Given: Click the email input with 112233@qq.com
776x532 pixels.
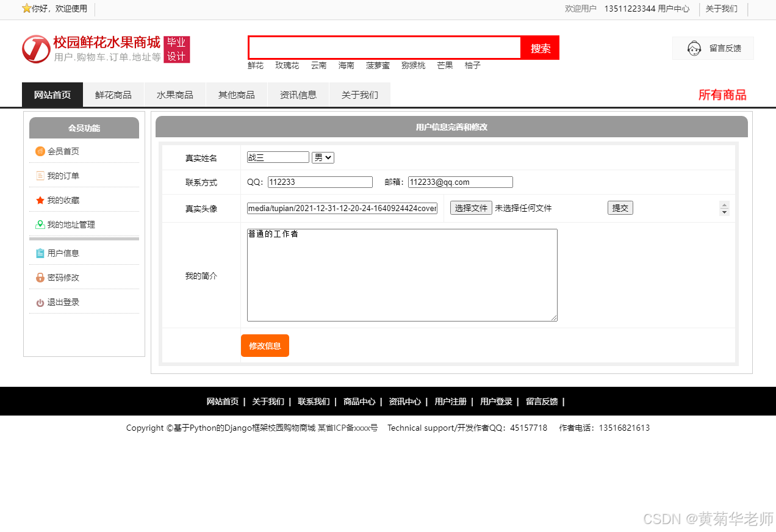Looking at the screenshot, I should point(461,182).
